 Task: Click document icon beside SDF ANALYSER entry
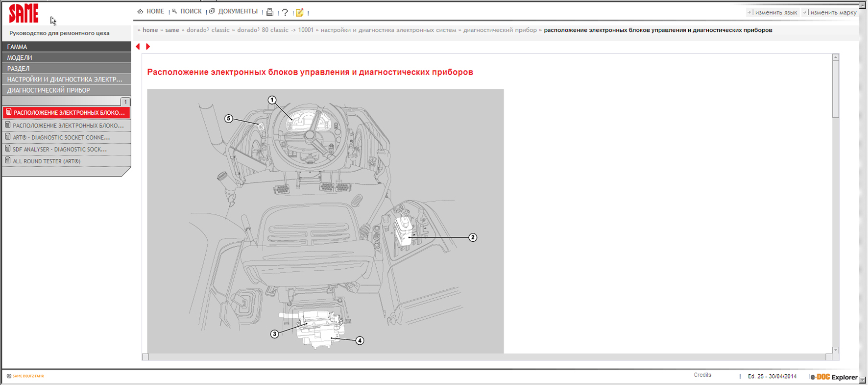coord(8,149)
